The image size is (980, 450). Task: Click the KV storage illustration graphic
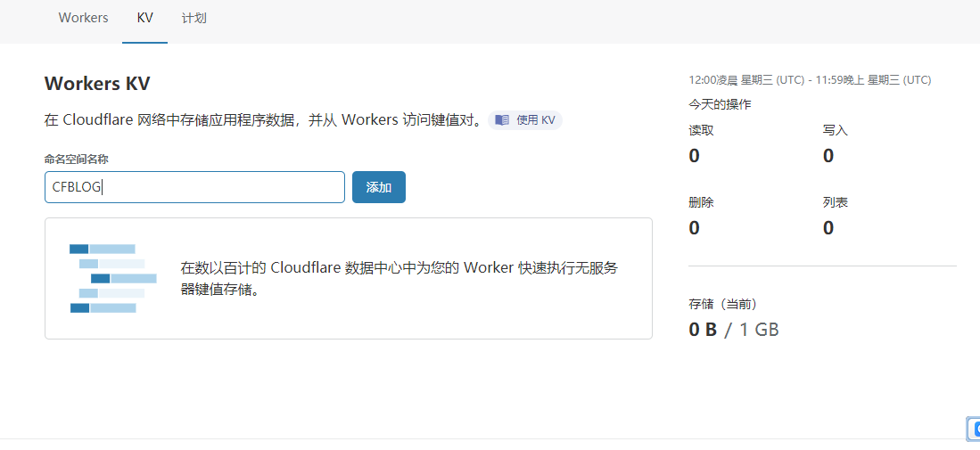click(112, 278)
